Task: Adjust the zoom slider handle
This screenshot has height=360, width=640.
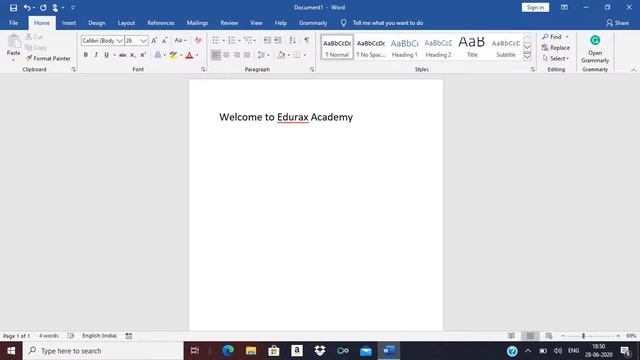Action: point(583,336)
